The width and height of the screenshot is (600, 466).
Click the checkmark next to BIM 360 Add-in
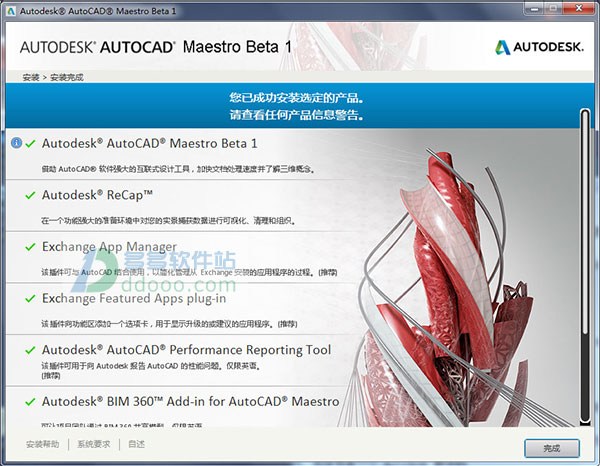click(x=30, y=402)
